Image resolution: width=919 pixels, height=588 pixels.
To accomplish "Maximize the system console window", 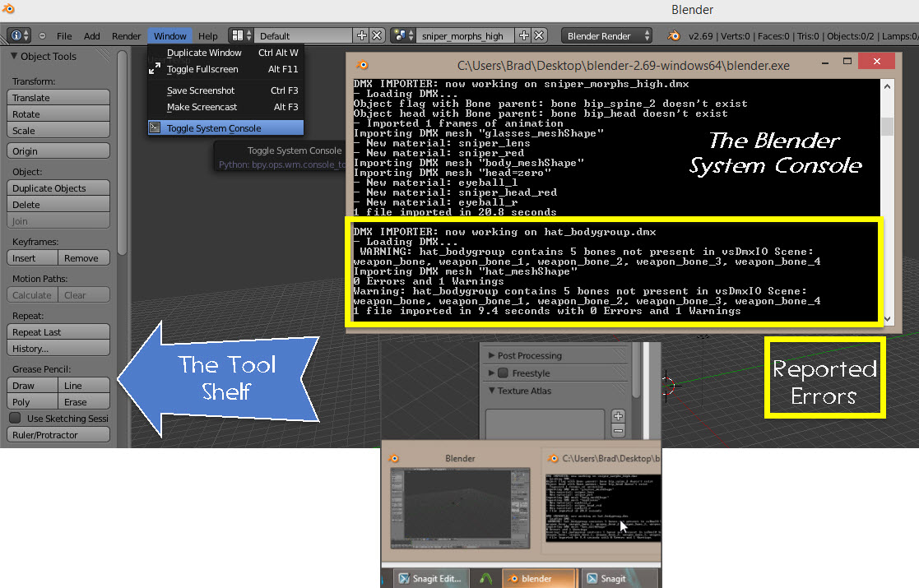I will pos(847,62).
